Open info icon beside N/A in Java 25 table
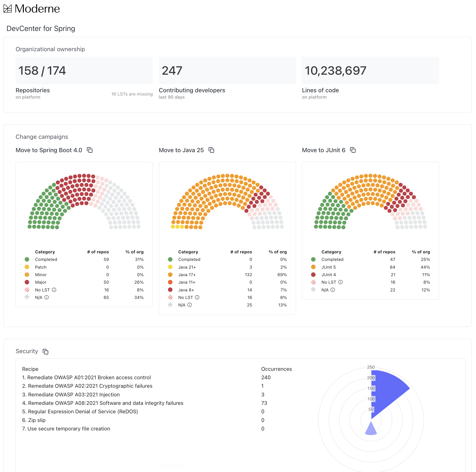Screen dimensions: 476x472 189,305
